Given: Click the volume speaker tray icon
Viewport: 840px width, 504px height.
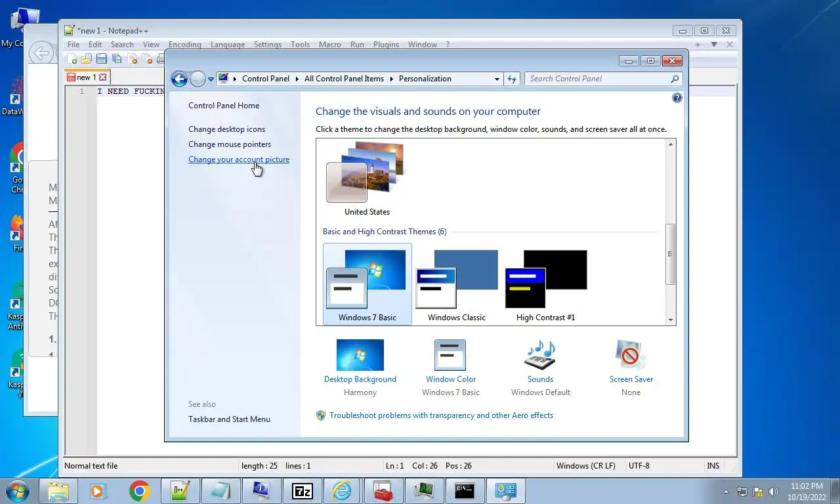Looking at the screenshot, I should coord(773,491).
